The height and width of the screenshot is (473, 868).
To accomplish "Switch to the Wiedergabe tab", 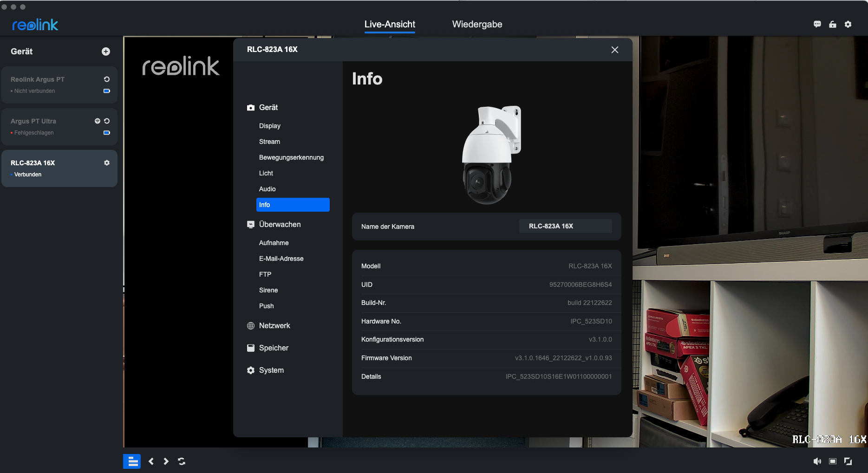I will pos(477,25).
